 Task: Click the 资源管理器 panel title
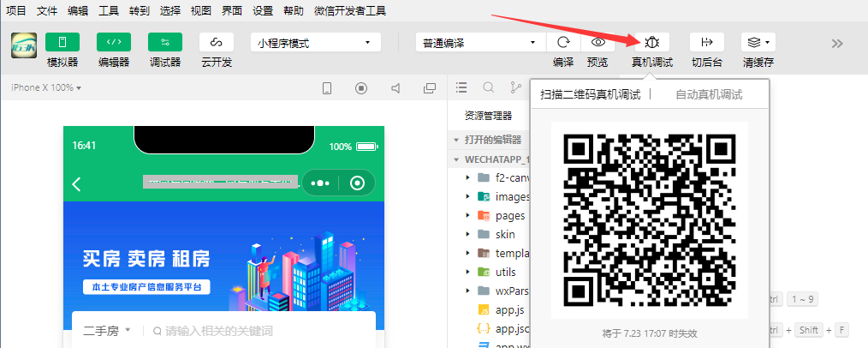pos(488,116)
